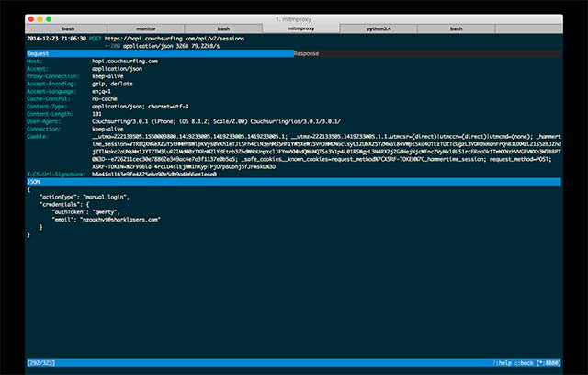Viewport: 588px width, 375px height.
Task: Click the Content-Length header name
Action: click(x=50, y=114)
